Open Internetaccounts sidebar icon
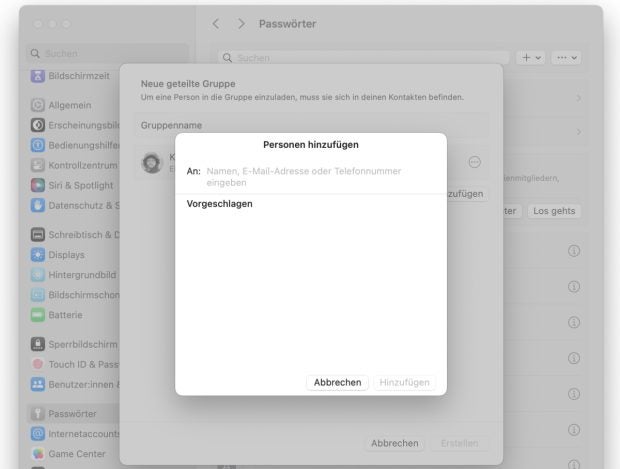Screen dimensions: 620x469 tap(38, 434)
